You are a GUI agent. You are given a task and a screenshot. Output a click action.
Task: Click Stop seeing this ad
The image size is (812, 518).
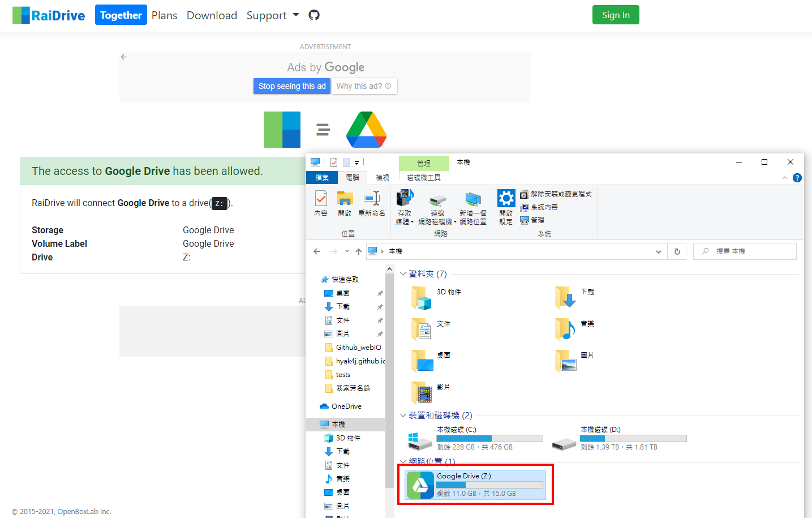click(292, 86)
